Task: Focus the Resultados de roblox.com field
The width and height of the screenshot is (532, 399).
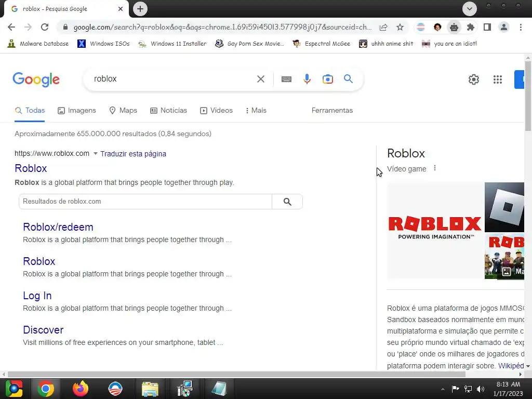Action: pos(145,202)
